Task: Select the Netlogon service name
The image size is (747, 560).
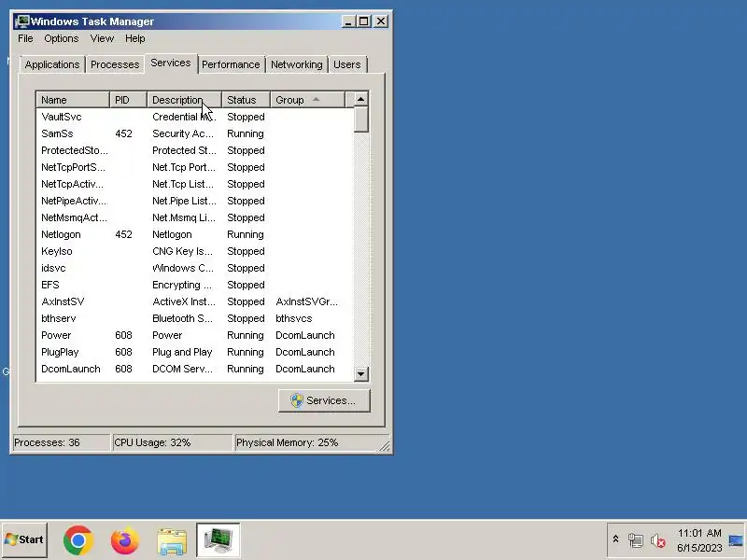Action: (61, 234)
